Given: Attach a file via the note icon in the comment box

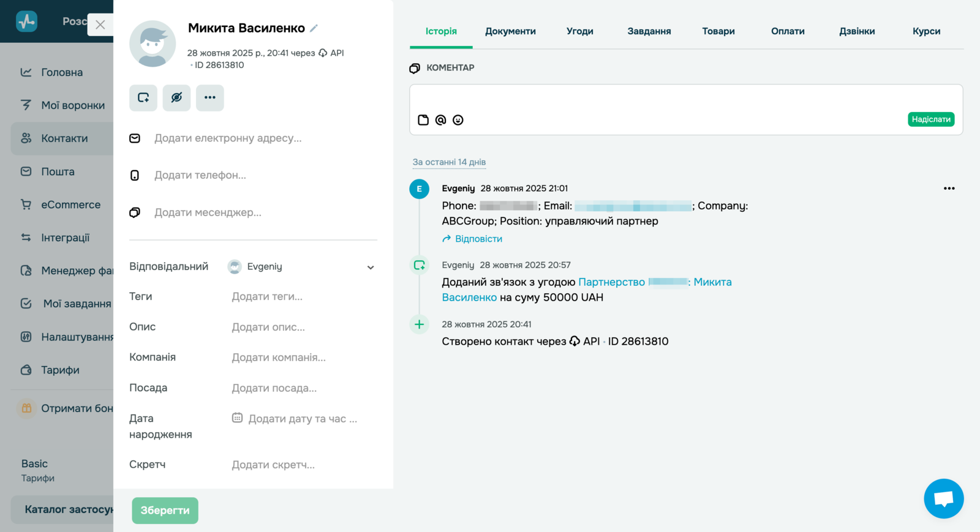Looking at the screenshot, I should pyautogui.click(x=423, y=120).
